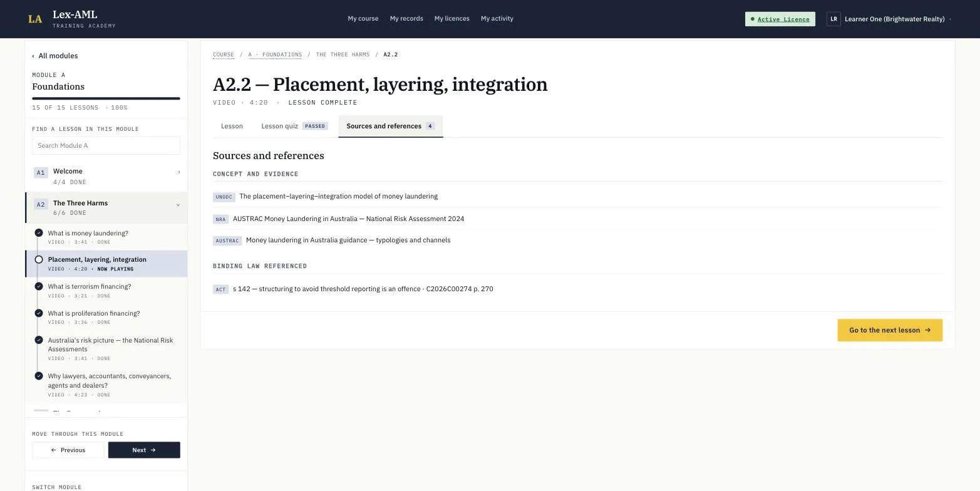Click the AUSTRAC source tag

(x=227, y=240)
